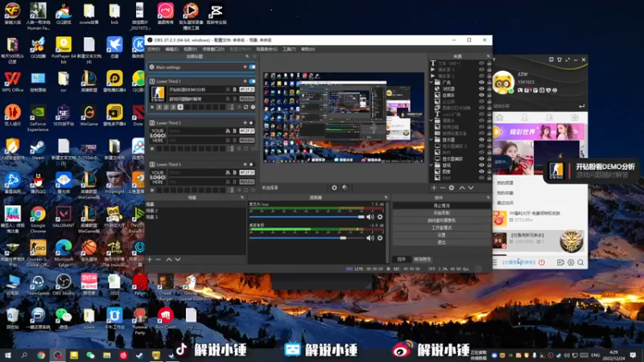Click Lower Third 1 color swatch #F2F2F2

[247, 89]
